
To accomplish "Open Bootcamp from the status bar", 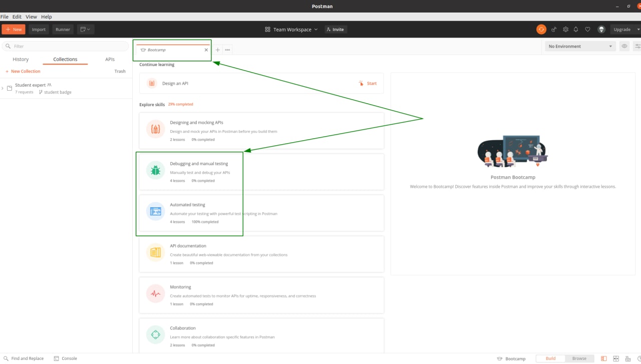I will pos(511,358).
